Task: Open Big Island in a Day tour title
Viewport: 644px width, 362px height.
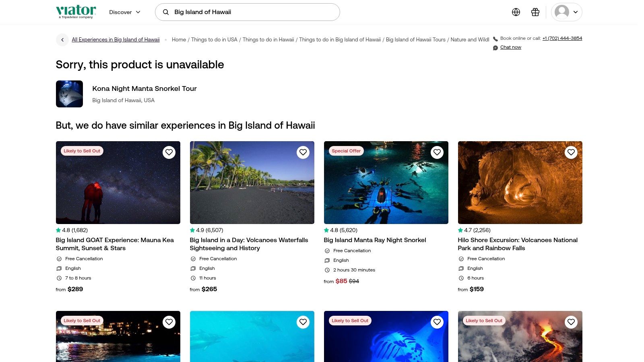Action: tap(249, 244)
